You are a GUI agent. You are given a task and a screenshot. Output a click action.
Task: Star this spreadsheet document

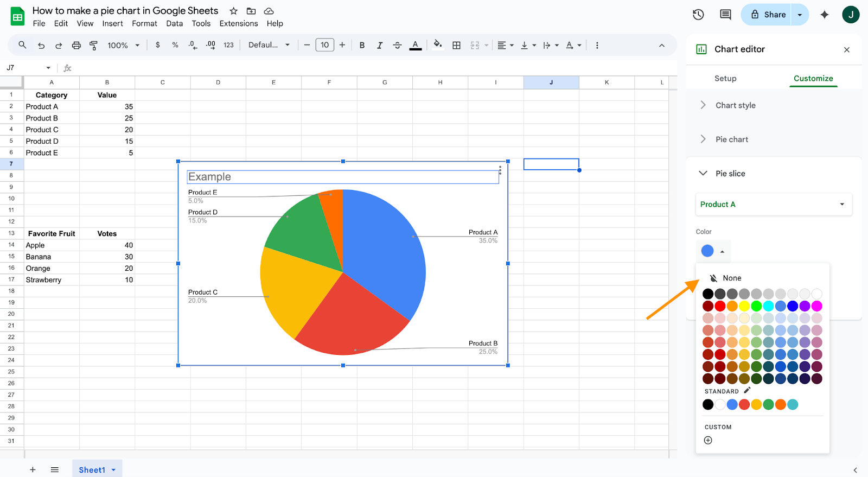click(234, 11)
